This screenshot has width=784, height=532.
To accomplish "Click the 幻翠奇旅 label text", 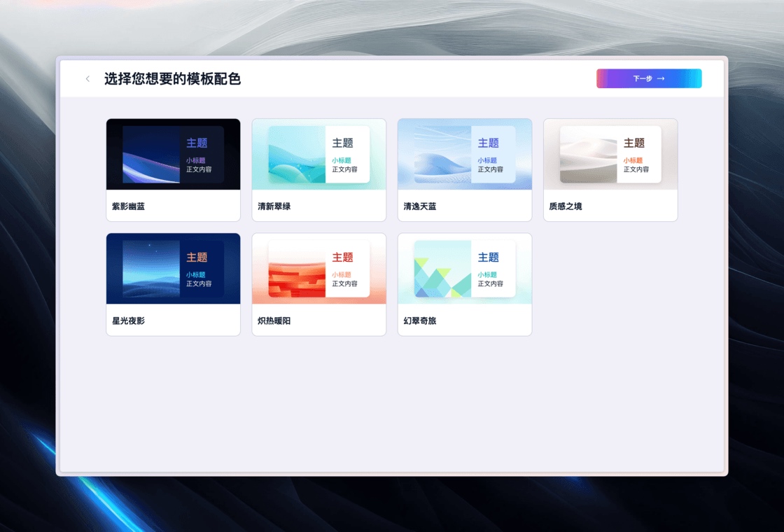I will tap(420, 321).
